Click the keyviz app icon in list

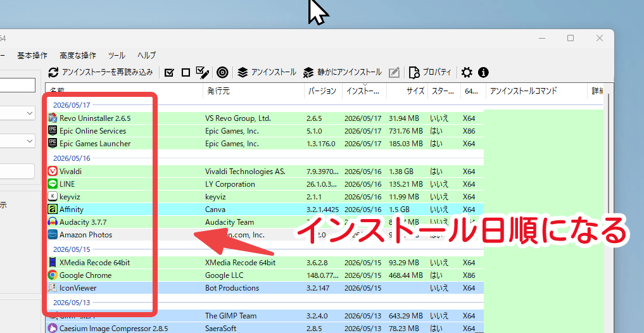(x=53, y=197)
